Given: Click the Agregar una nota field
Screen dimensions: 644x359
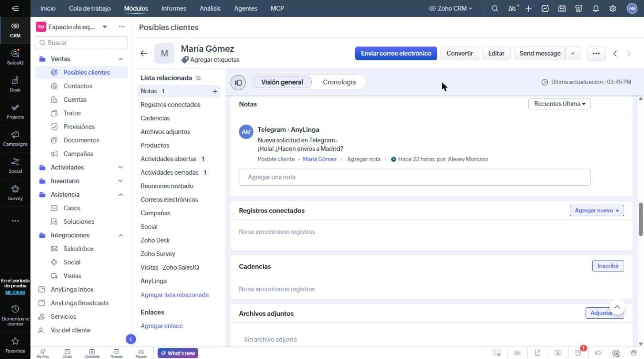Looking at the screenshot, I should tap(415, 177).
